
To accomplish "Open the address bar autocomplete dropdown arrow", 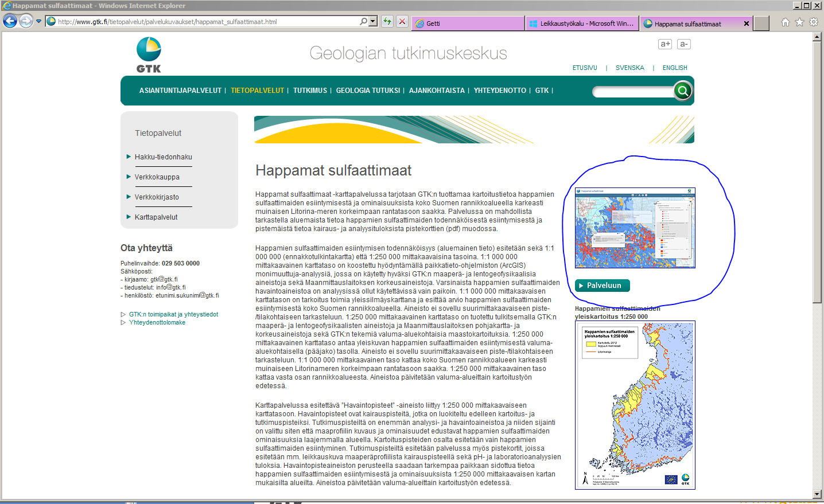I will coord(373,21).
